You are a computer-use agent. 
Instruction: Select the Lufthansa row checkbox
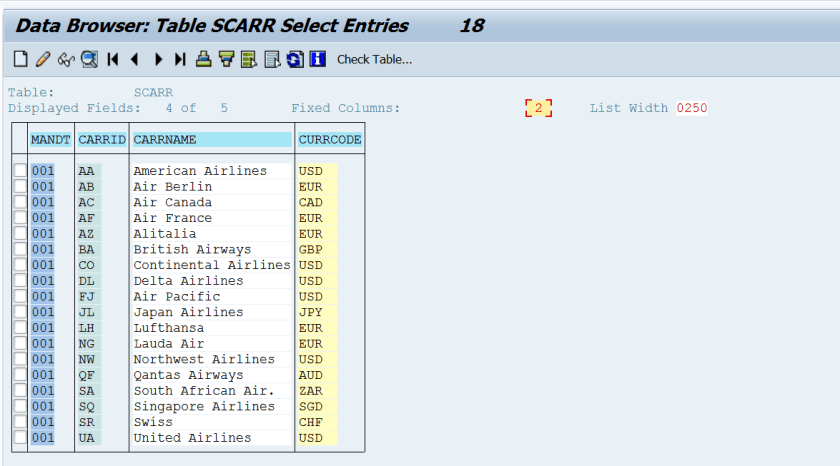click(20, 327)
